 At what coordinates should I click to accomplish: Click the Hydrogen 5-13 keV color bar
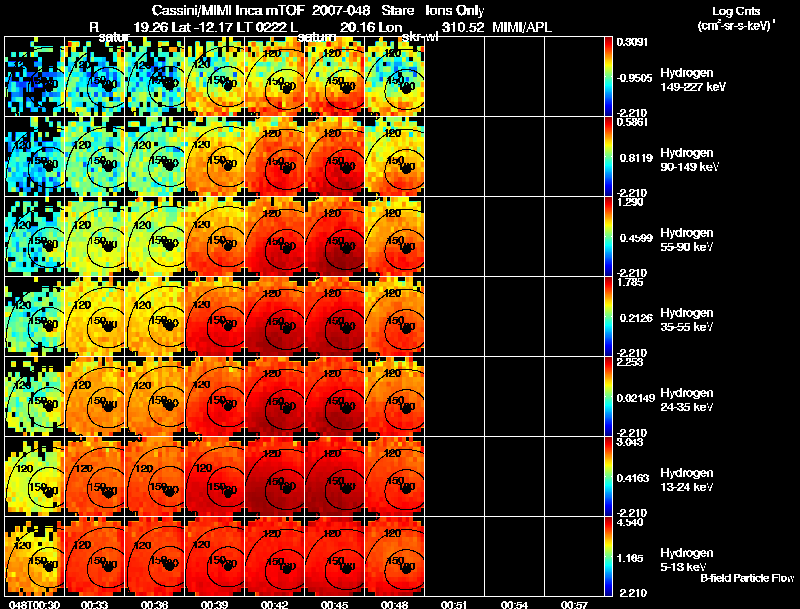pos(608,556)
